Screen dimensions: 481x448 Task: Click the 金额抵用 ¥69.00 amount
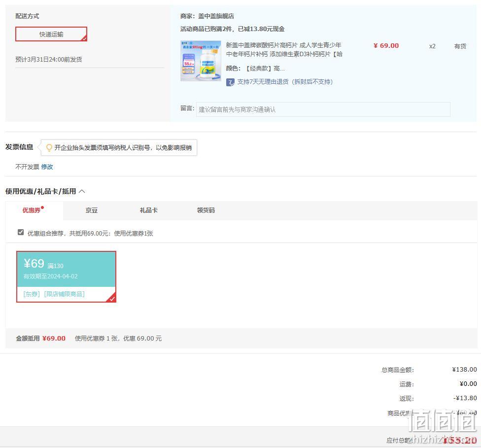click(x=54, y=339)
